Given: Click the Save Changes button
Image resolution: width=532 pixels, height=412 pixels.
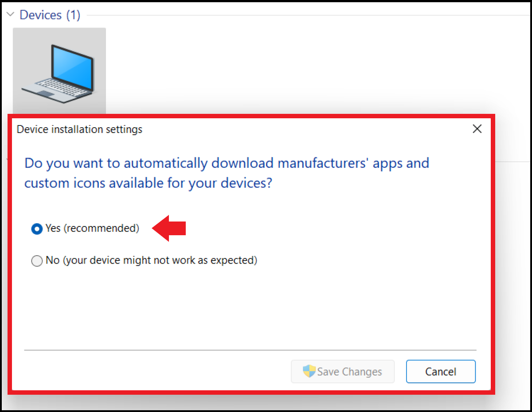Looking at the screenshot, I should 343,371.
